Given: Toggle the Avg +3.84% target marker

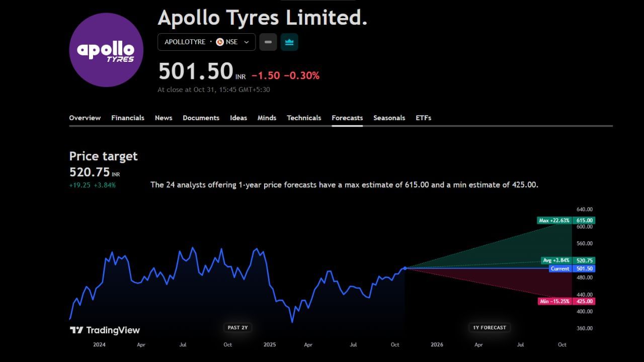Looking at the screenshot, I should click(x=556, y=260).
